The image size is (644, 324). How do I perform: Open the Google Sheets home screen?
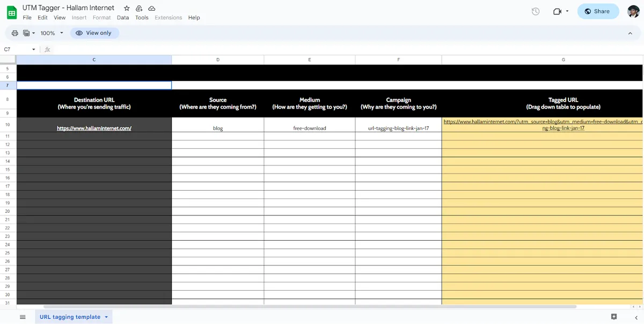(11, 12)
